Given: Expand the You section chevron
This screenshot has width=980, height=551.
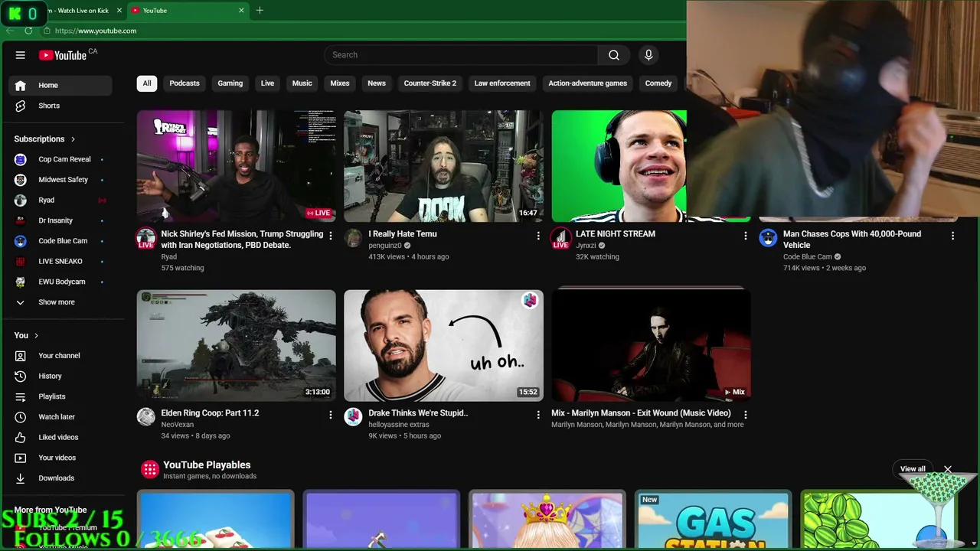Looking at the screenshot, I should (x=36, y=335).
